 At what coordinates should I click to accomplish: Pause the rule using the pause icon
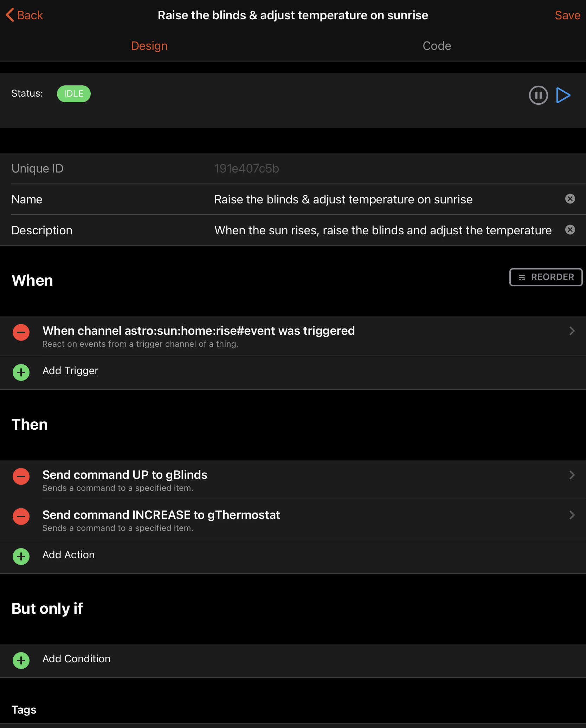pyautogui.click(x=538, y=95)
